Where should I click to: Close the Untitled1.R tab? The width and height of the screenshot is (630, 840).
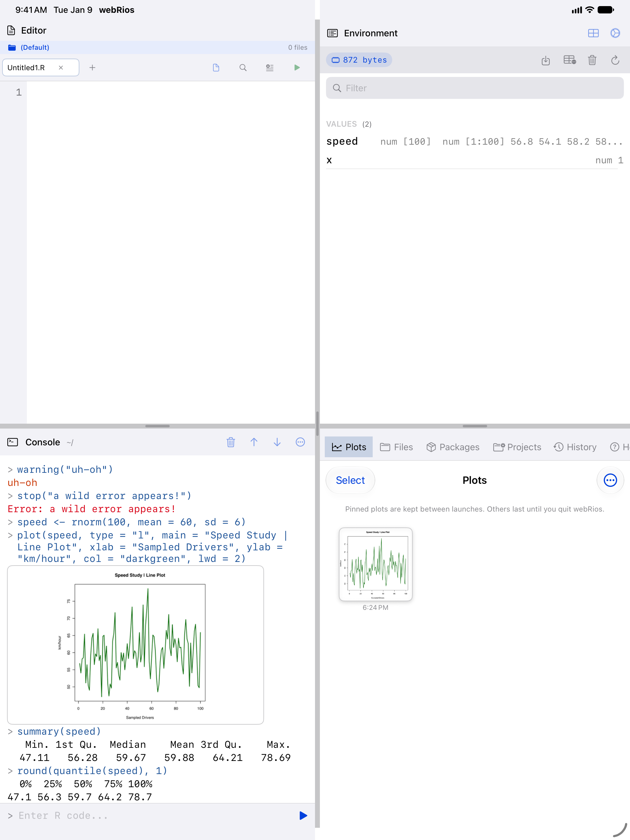tap(61, 67)
